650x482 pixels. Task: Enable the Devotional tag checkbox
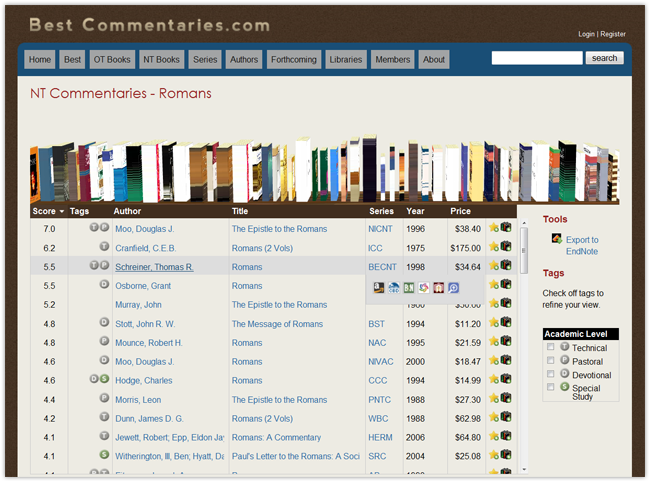[x=551, y=374]
